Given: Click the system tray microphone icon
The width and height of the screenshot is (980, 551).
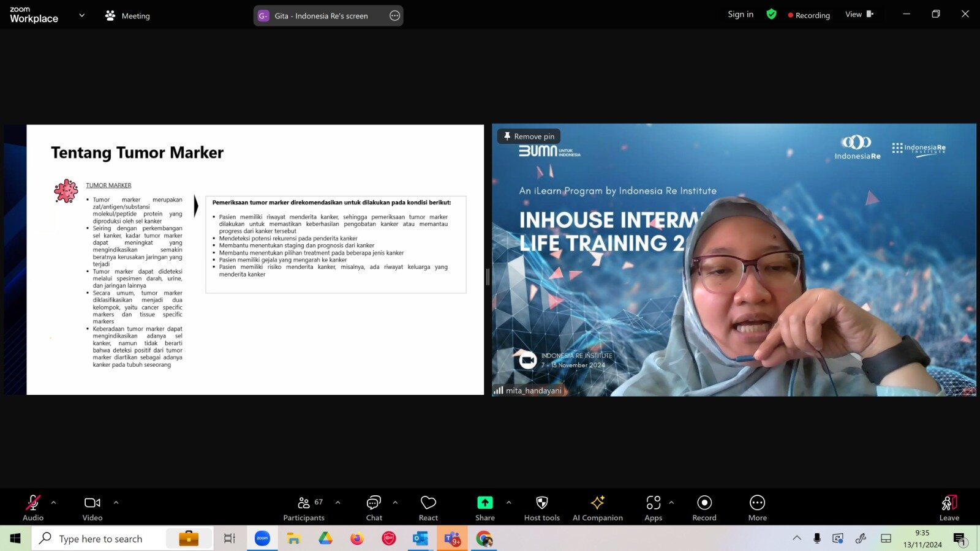Looking at the screenshot, I should 817,538.
